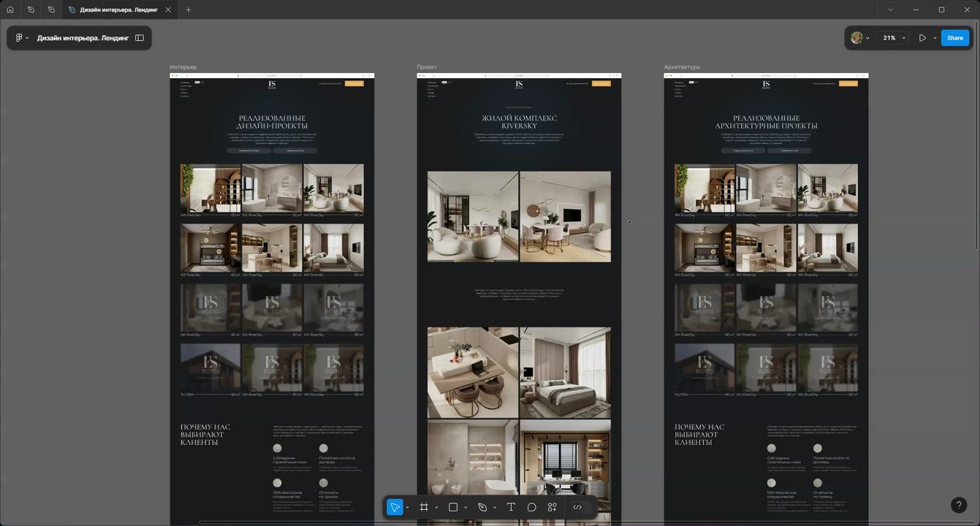
Task: Click the Share button
Action: [x=955, y=38]
